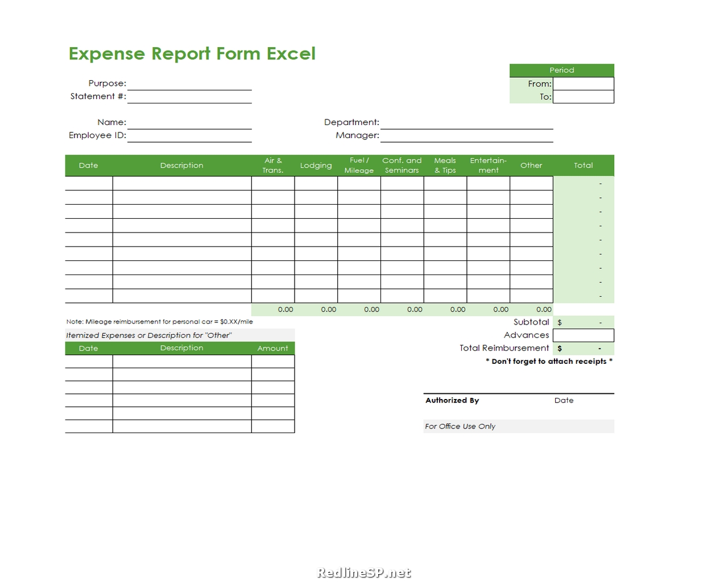Click the Department input line

(467, 122)
